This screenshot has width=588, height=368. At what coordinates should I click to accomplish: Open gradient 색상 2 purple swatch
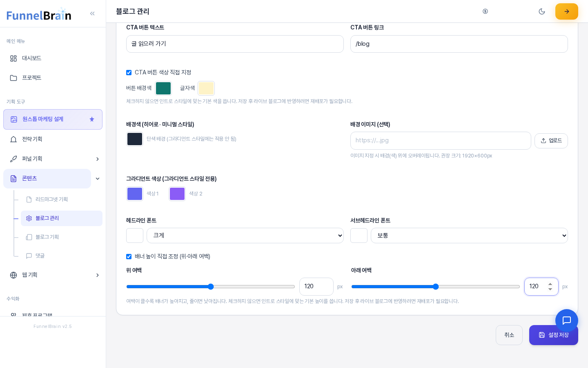(x=177, y=194)
